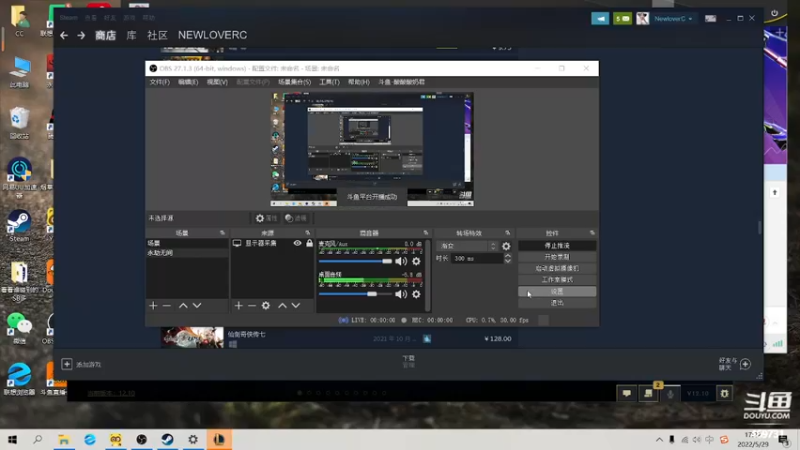
Task: Click 工作室模式 studio mode button
Action: point(557,280)
